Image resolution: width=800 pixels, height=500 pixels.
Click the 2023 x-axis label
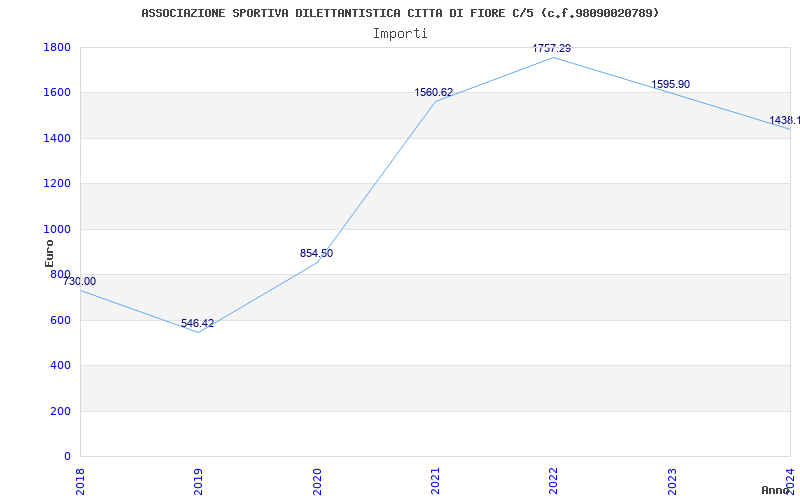click(x=672, y=481)
